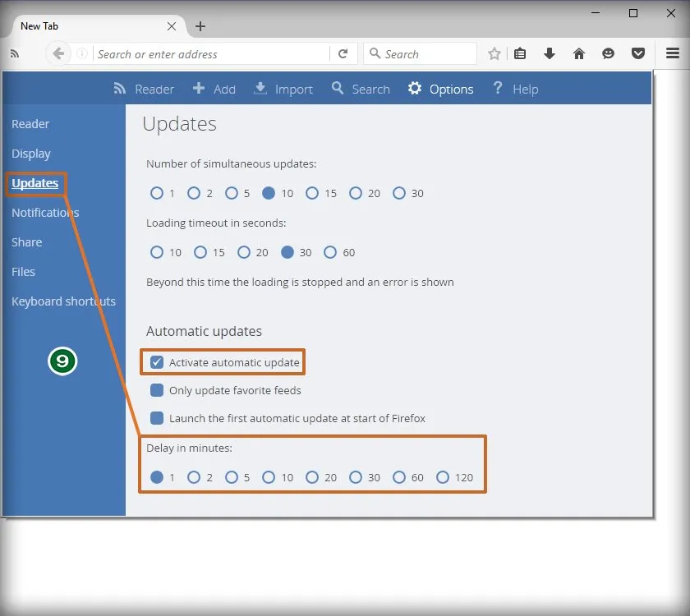Set simultaneous updates to 2
The height and width of the screenshot is (616, 690).
[194, 193]
